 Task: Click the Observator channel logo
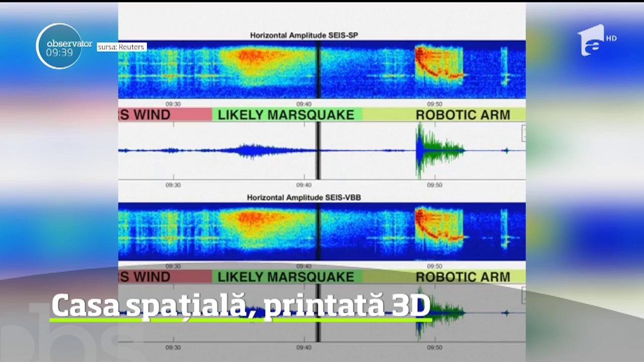[x=64, y=46]
